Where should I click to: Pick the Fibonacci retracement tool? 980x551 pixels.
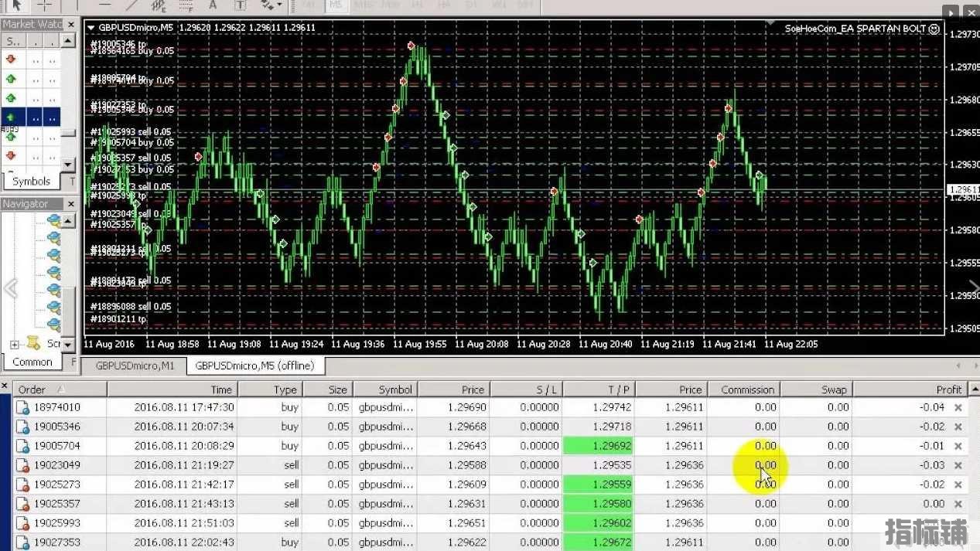(186, 5)
